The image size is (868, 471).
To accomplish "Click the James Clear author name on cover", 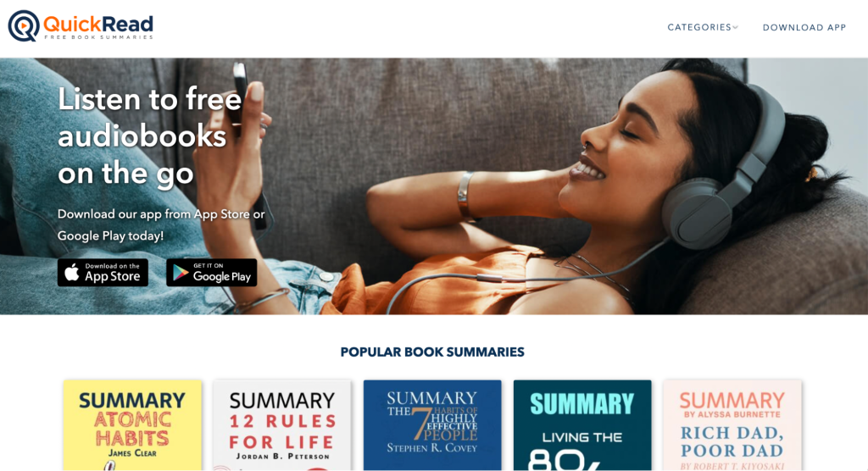I will [x=132, y=452].
